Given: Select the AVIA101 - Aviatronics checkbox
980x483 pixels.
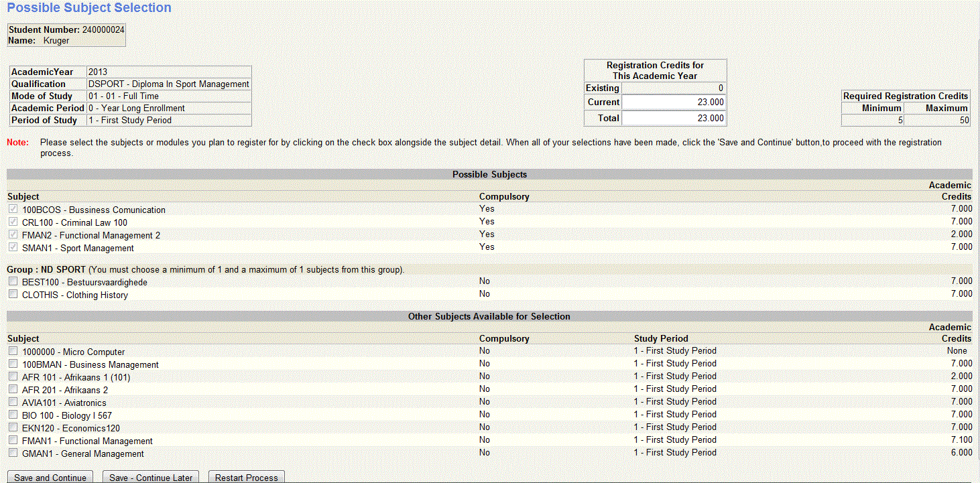Looking at the screenshot, I should coord(12,401).
